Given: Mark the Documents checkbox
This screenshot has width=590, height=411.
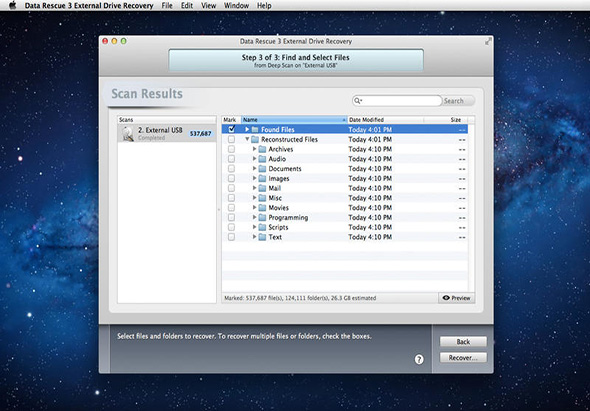Looking at the screenshot, I should click(x=231, y=169).
